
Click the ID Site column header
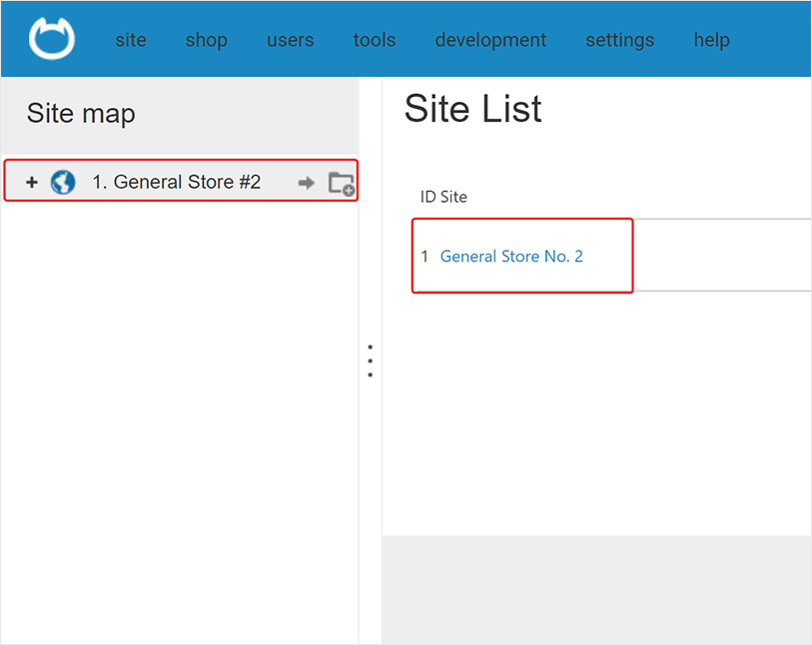(443, 197)
